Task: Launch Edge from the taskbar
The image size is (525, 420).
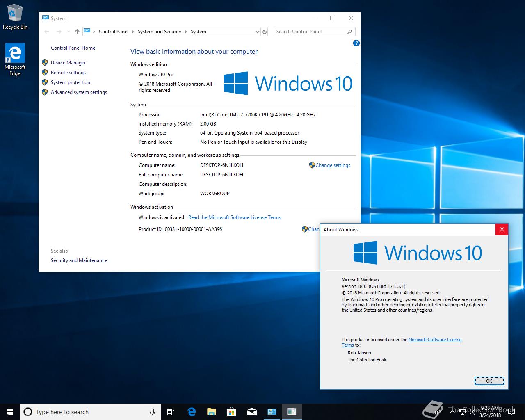Action: [x=192, y=412]
